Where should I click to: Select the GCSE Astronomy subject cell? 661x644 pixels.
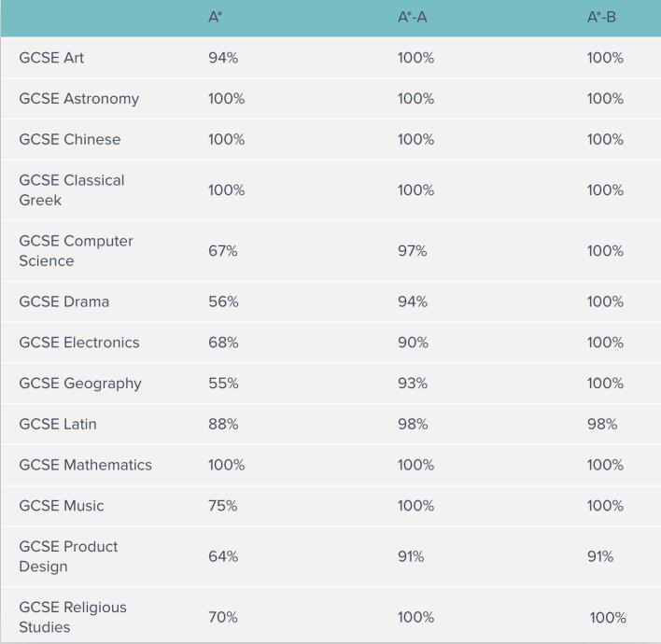point(78,99)
